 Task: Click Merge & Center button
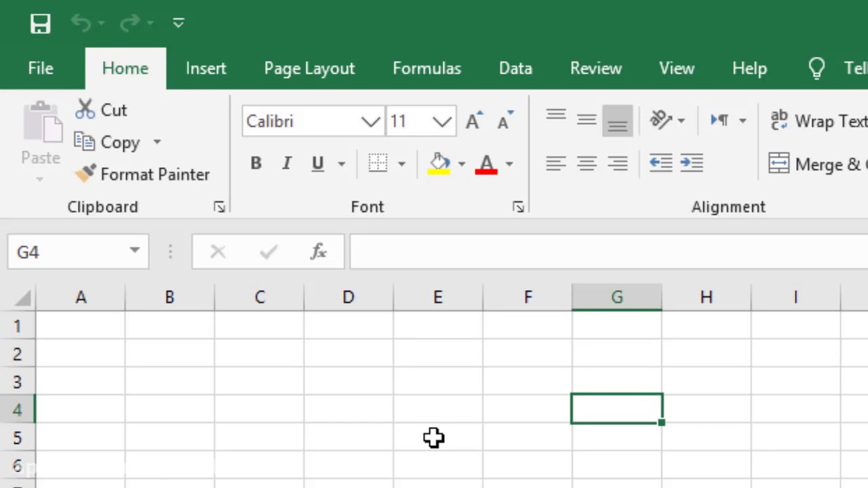pyautogui.click(x=818, y=163)
